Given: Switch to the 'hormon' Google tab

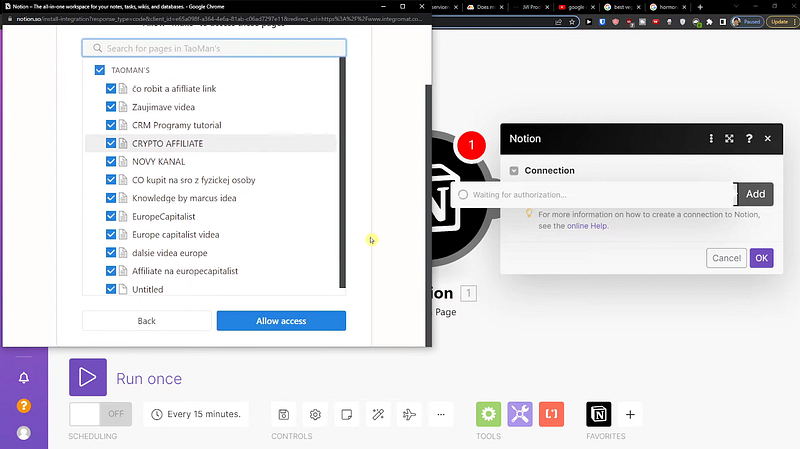Looking at the screenshot, I should pyautogui.click(x=668, y=7).
